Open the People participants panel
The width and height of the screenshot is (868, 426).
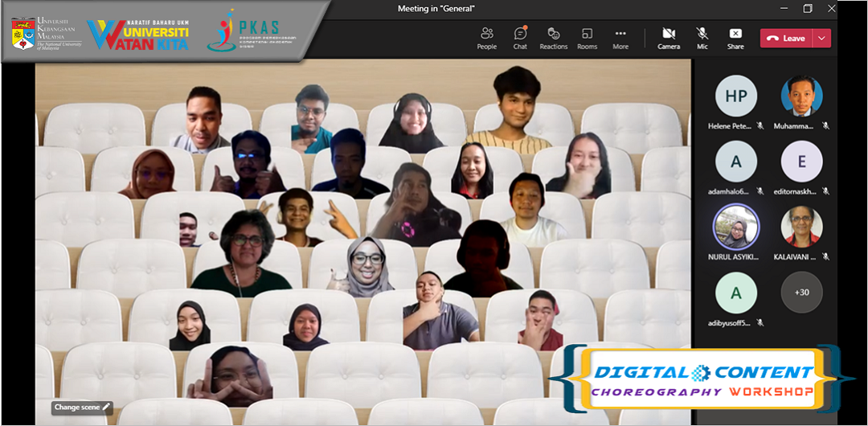coord(486,38)
